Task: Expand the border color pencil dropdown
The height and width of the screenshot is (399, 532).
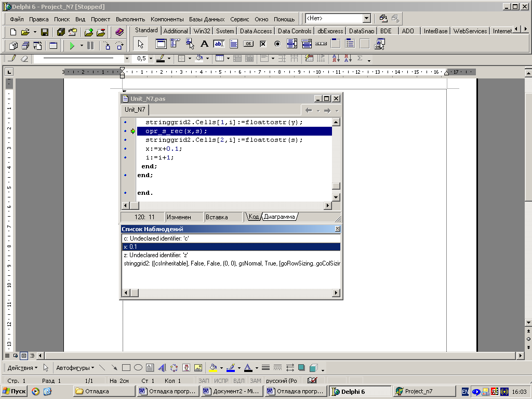Action: 169,58
